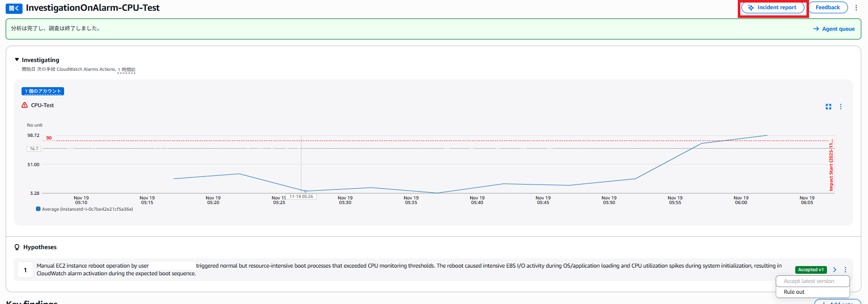This screenshot has height=304, width=868.
Task: Go to Agent queue
Action: (x=834, y=29)
